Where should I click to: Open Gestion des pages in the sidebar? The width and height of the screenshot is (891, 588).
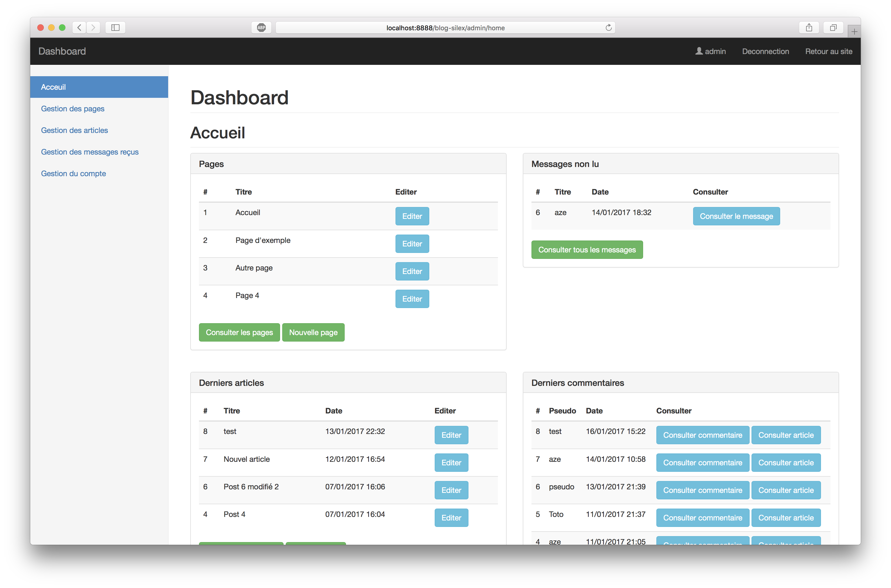[x=73, y=109]
